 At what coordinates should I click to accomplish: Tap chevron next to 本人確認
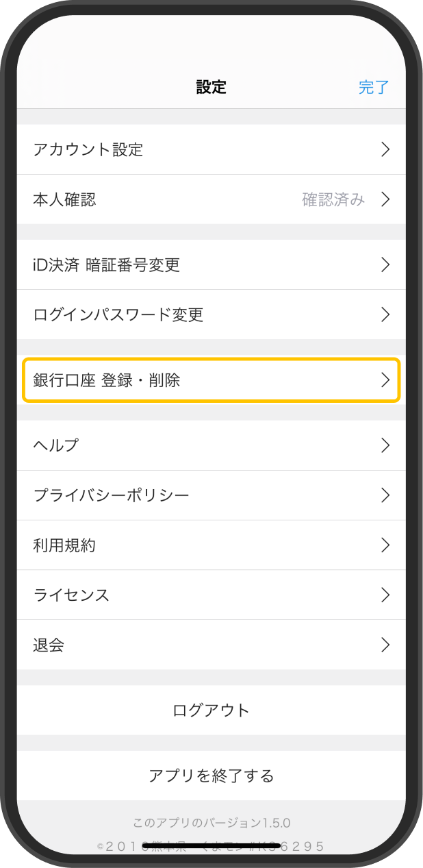[x=385, y=199]
